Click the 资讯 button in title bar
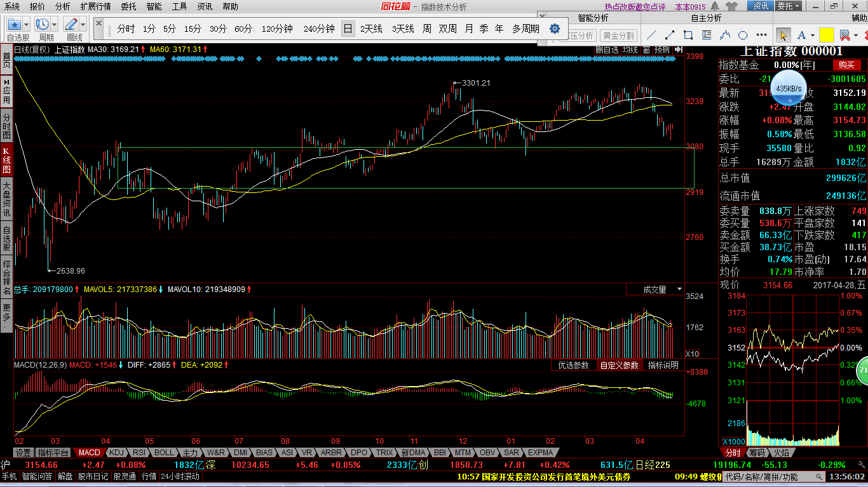The height and width of the screenshot is (487, 868). pos(761,6)
